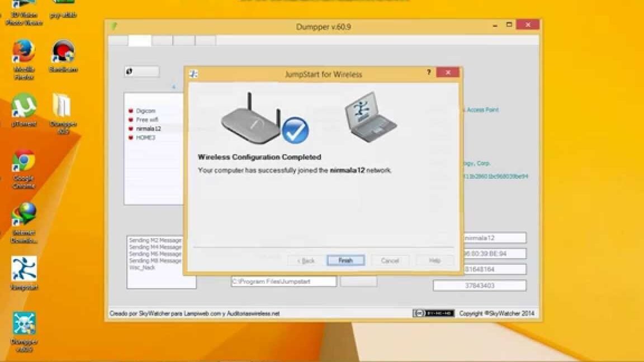Launch Jumpstart desktop shortcut
The width and height of the screenshot is (644, 362).
pyautogui.click(x=24, y=269)
